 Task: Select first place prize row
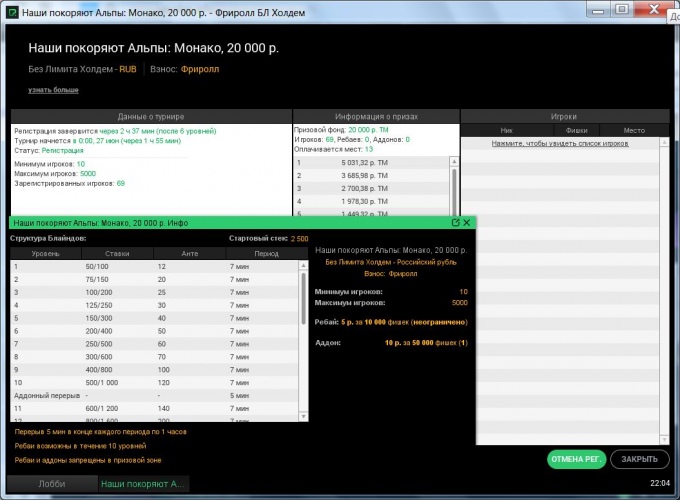[x=370, y=162]
